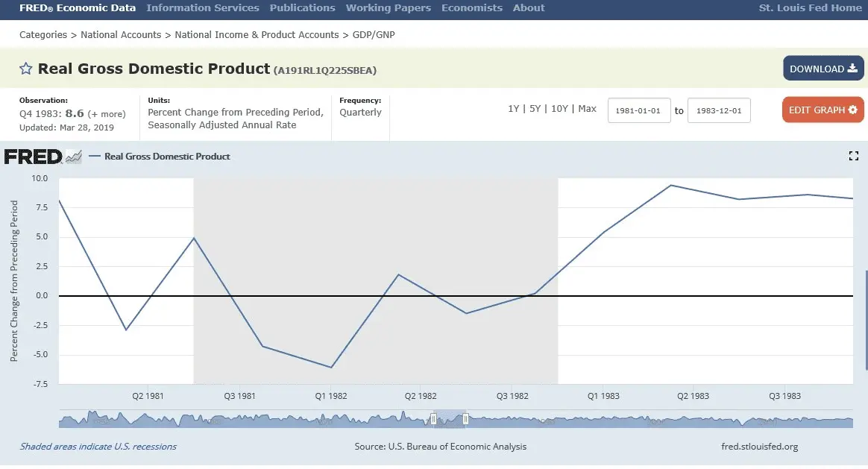Select the 5Y date range
The height and width of the screenshot is (469, 868).
(x=535, y=109)
